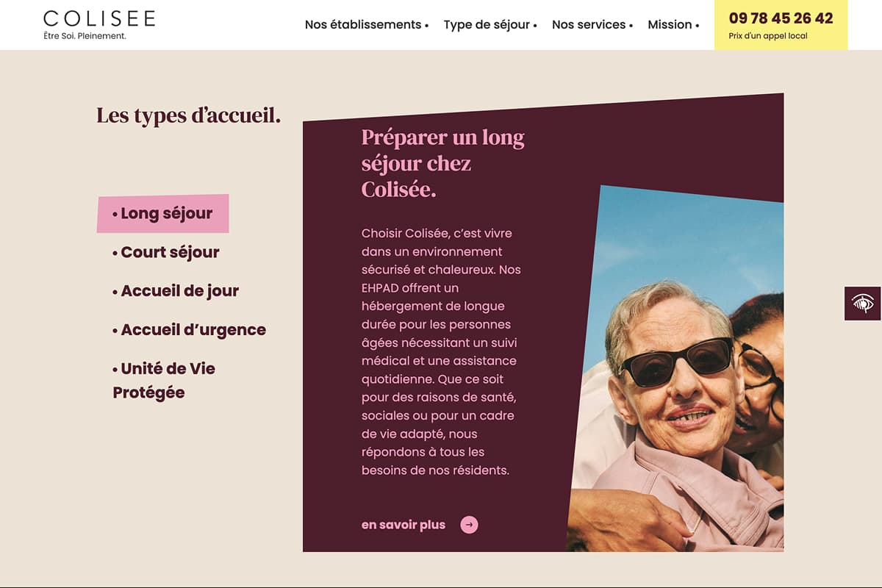Toggle the accessibility eye icon
Viewport: 882px width, 588px height.
pyautogui.click(x=862, y=304)
